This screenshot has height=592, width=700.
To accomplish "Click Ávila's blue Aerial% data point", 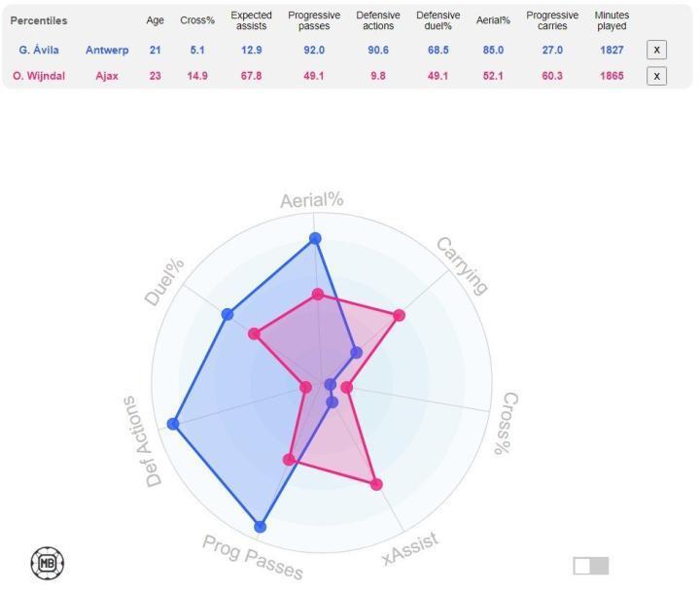I will coord(314,238).
